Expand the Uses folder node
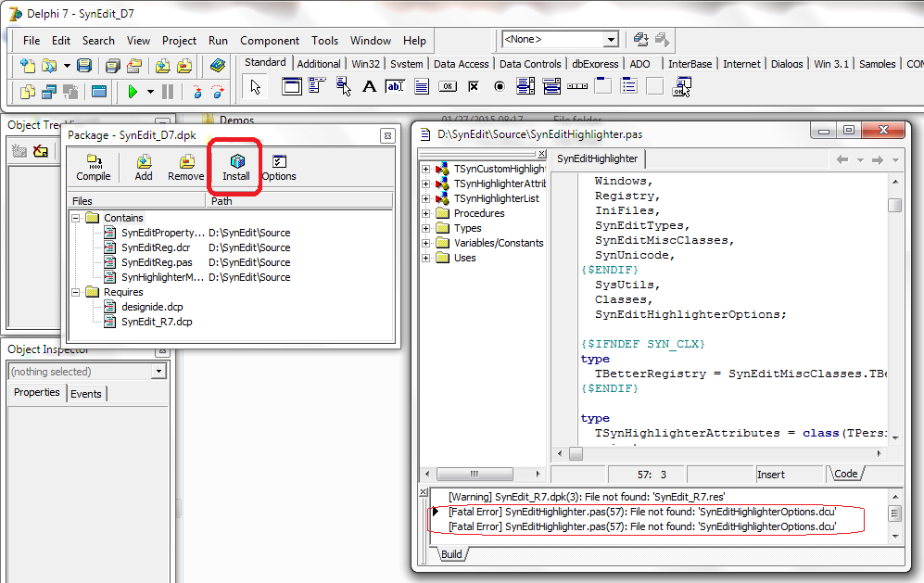 pos(425,258)
